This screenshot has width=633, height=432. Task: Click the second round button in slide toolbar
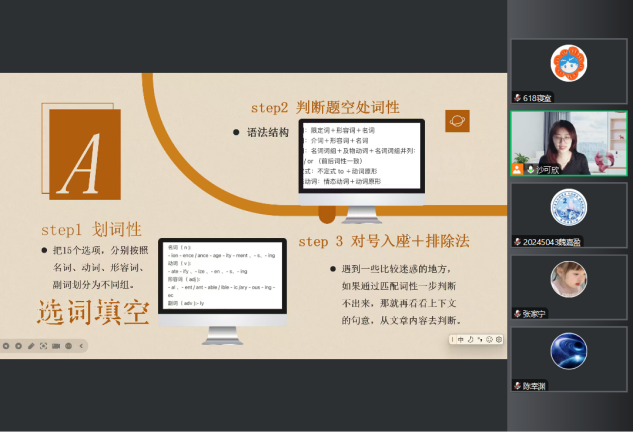point(18,346)
